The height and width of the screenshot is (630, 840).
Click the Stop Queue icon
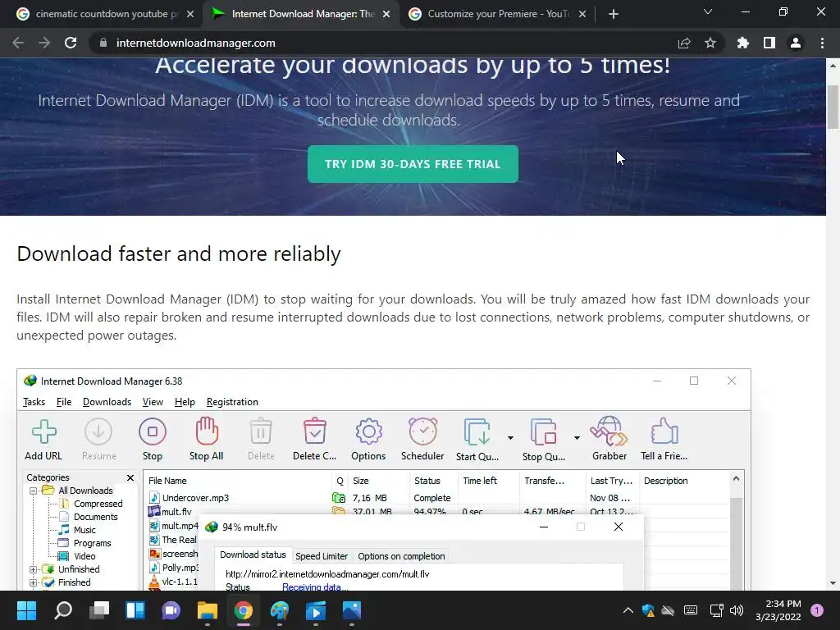click(x=543, y=431)
